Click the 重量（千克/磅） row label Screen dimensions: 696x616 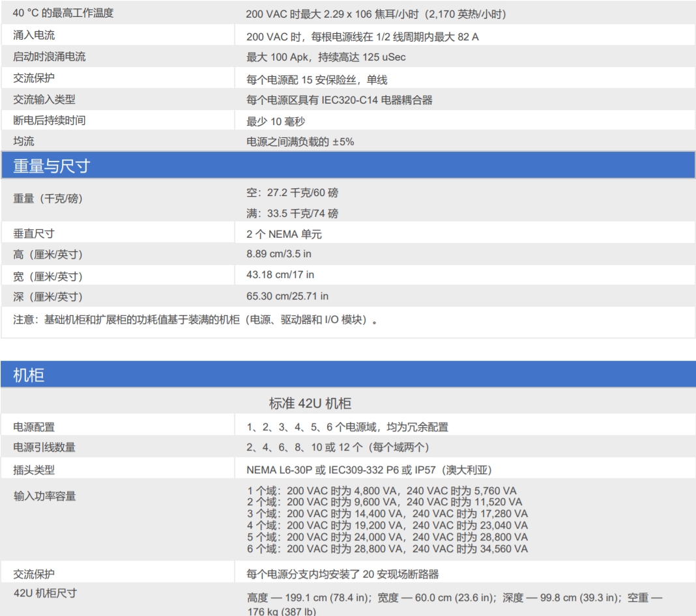pyautogui.click(x=48, y=199)
